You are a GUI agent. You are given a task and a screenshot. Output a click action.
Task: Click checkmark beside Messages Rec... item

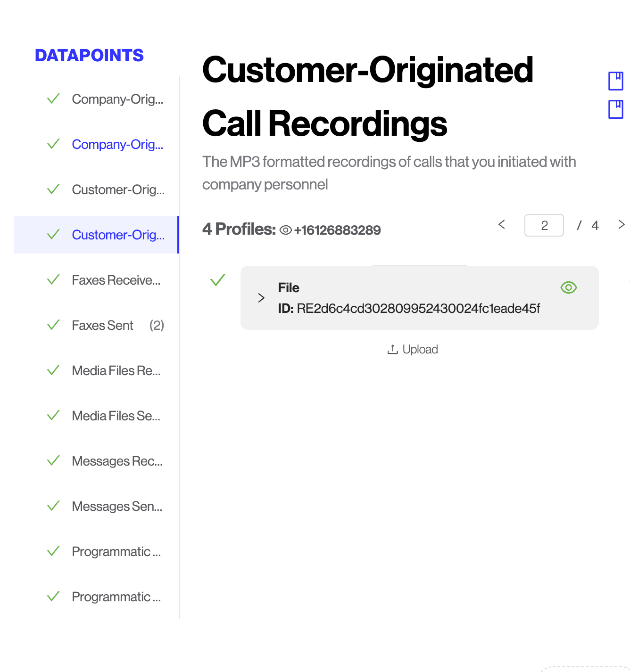tap(53, 461)
